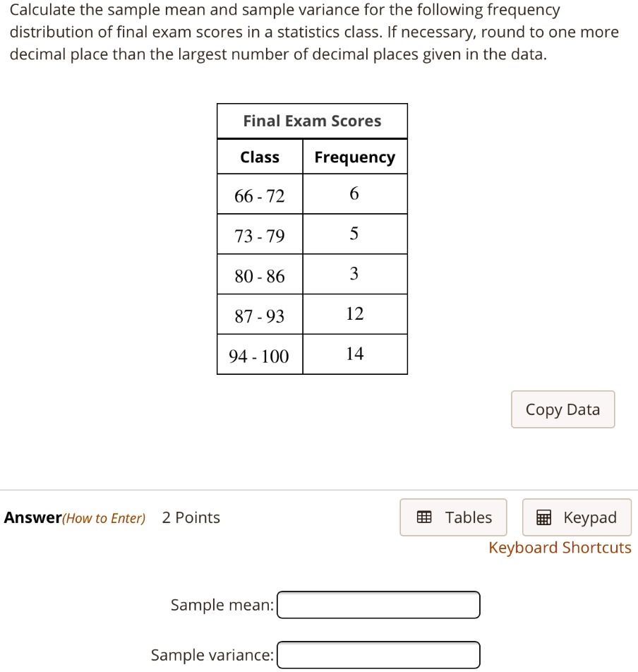Viewport: 638px width, 672px height.
Task: Focus the Sample mean input box
Action: [x=378, y=605]
